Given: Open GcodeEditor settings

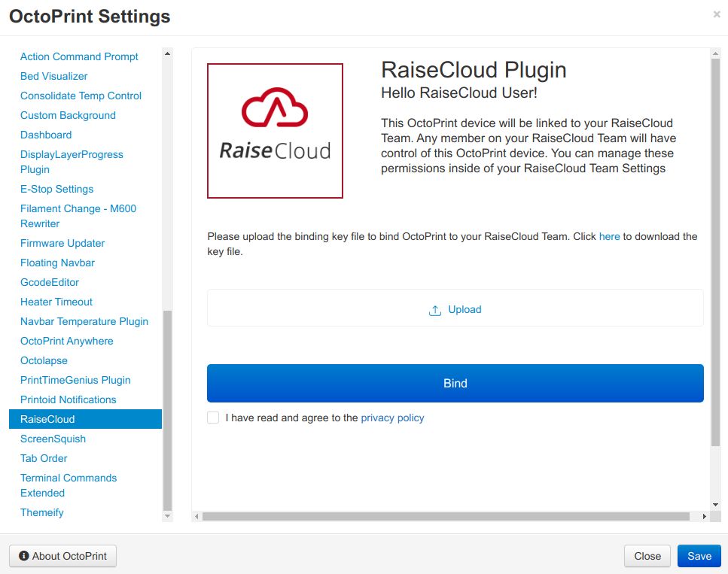Looking at the screenshot, I should pyautogui.click(x=50, y=282).
